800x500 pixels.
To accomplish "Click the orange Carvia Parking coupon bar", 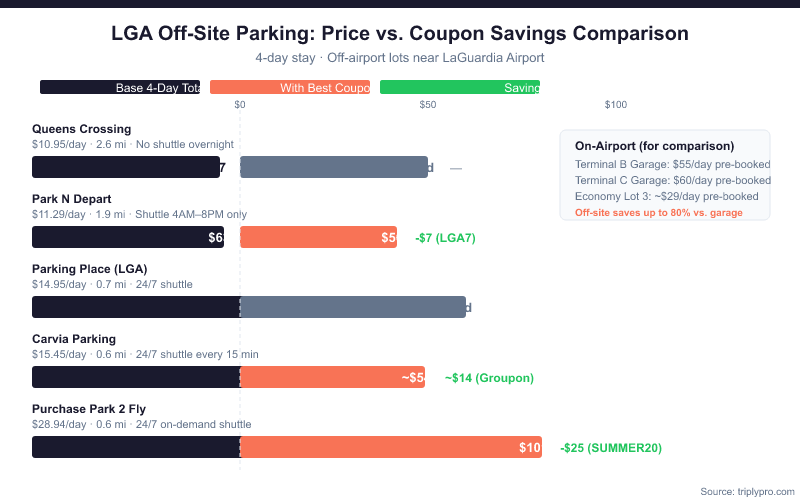I will point(333,377).
